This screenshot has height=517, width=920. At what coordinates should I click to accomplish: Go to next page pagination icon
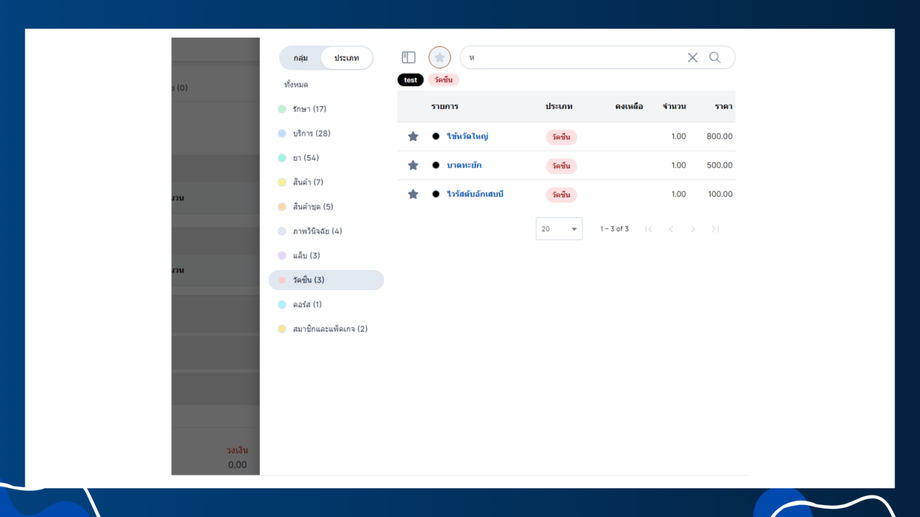point(693,229)
